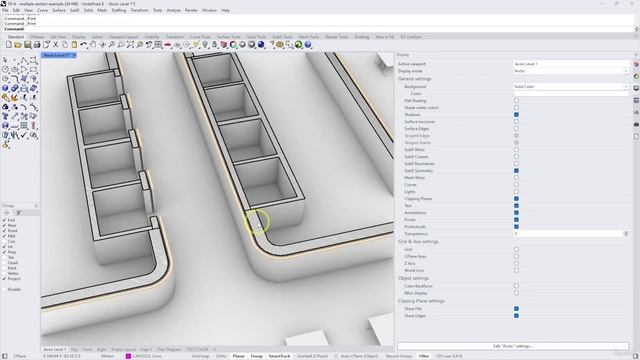This screenshot has width=640, height=360.
Task: Toggle Grid Snap in status bar
Action: 200,356
